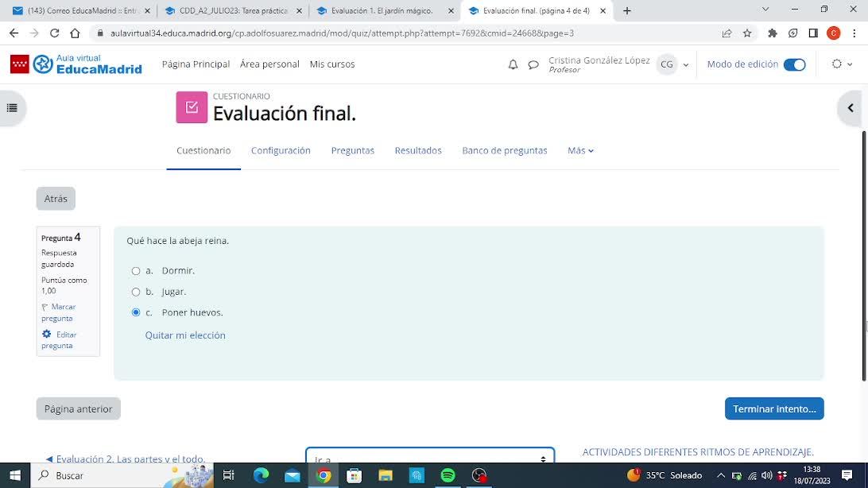Click the pink quiz activity icon

click(x=192, y=107)
